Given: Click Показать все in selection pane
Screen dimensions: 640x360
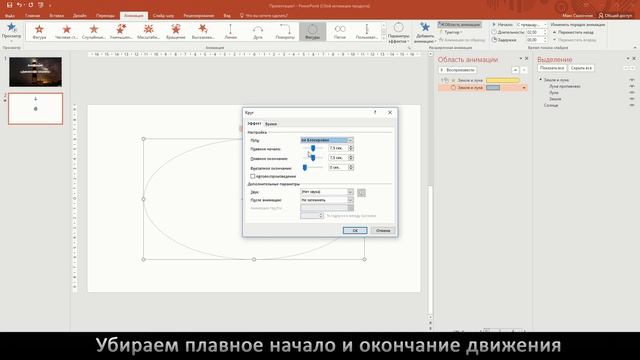Looking at the screenshot, I should 552,68.
